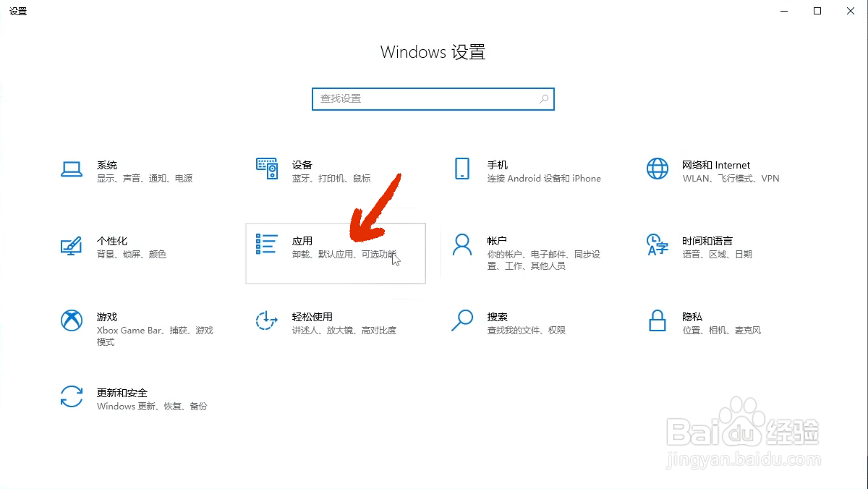Click description 查找我的文件、权限
868x489 pixels.
point(527,331)
